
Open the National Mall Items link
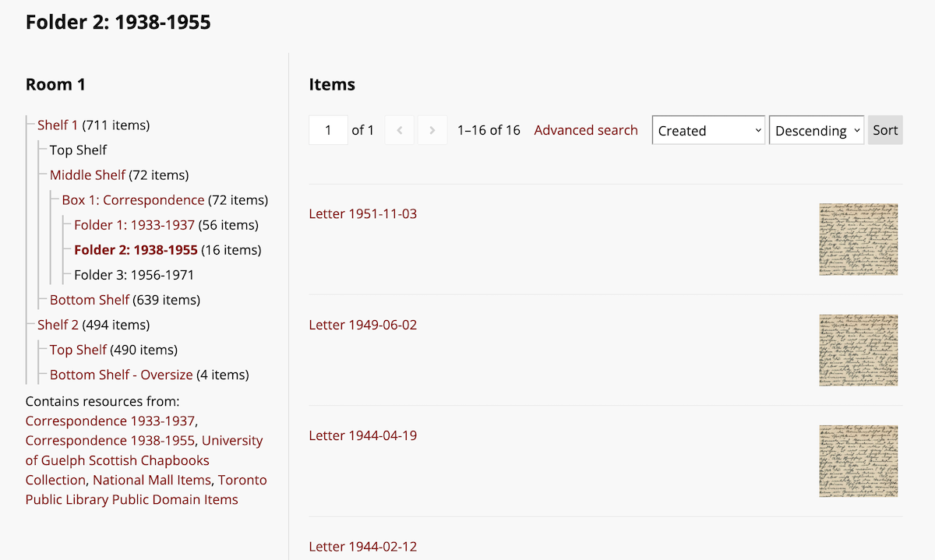[152, 480]
